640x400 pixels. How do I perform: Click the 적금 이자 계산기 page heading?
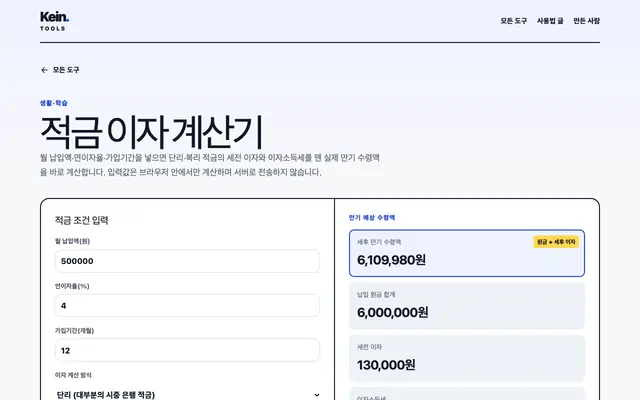pos(151,132)
